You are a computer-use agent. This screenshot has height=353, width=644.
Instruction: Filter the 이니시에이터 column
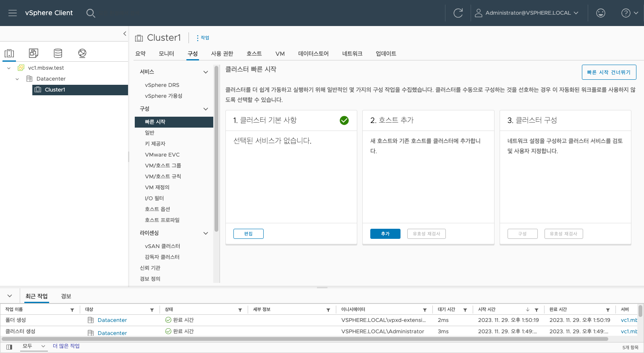(425, 310)
